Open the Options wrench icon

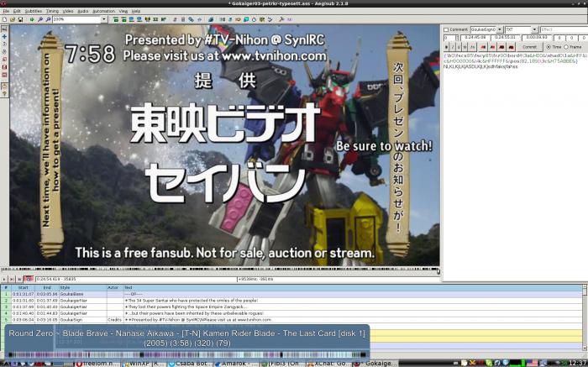pyautogui.click(x=281, y=19)
